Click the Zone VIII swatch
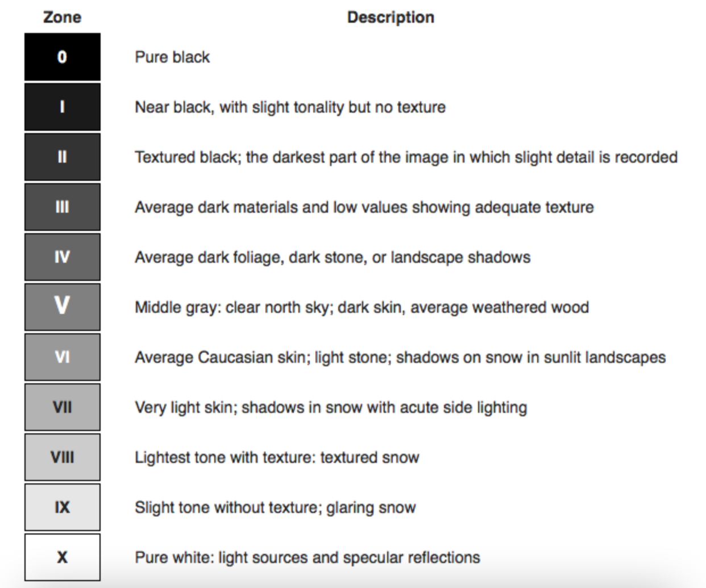The width and height of the screenshot is (706, 588). [63, 457]
